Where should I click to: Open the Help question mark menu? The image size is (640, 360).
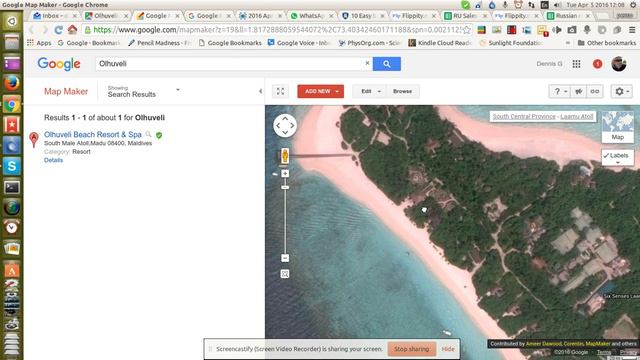(560, 91)
